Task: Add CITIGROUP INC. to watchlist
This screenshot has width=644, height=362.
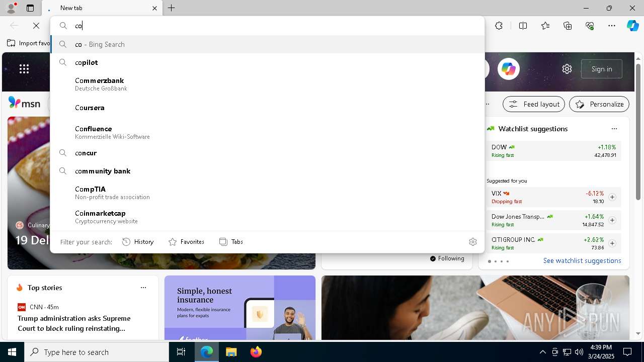Action: (612, 243)
